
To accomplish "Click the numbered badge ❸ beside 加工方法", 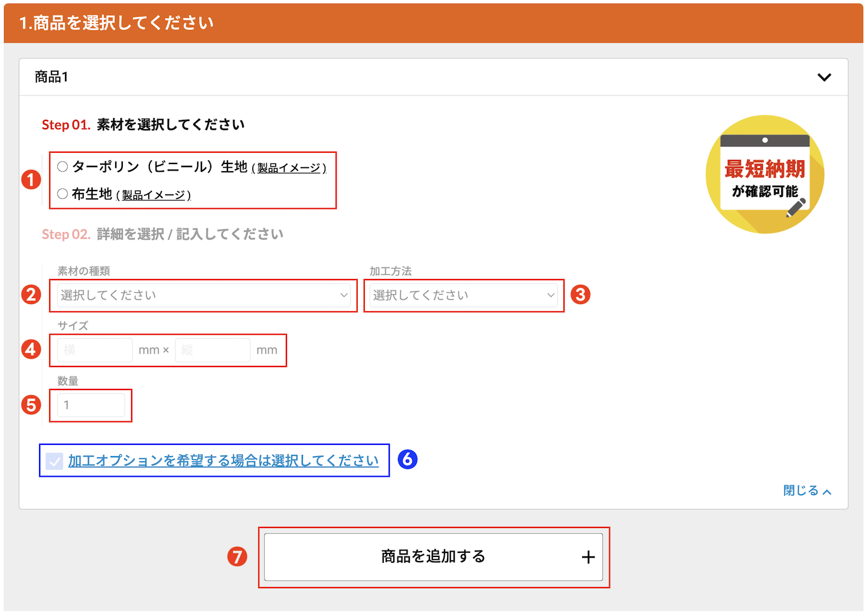I will tap(582, 294).
